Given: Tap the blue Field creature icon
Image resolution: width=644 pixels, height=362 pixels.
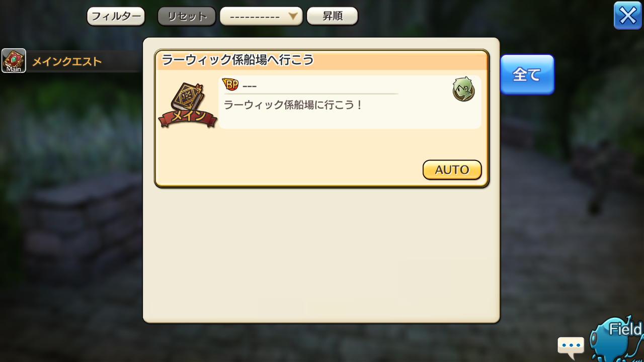Looking at the screenshot, I should pyautogui.click(x=616, y=338).
